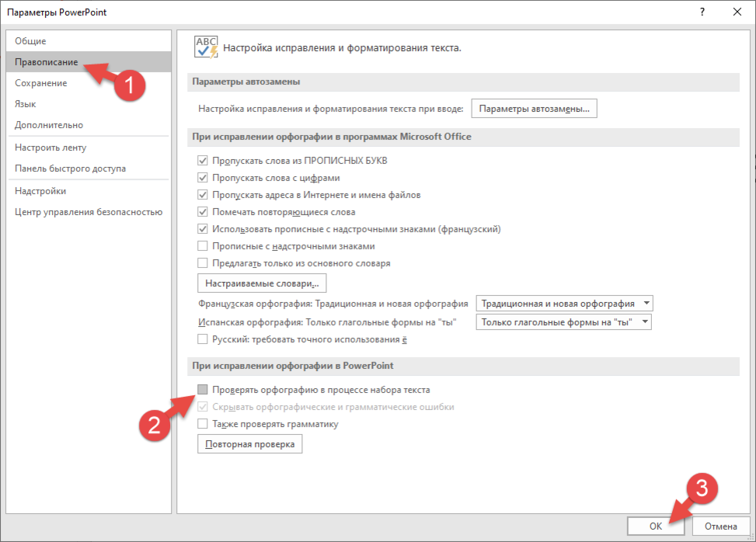The width and height of the screenshot is (756, 542).
Task: Uncheck 'Использовать прописные с надстрочными знаками (французский)'
Action: click(x=203, y=229)
